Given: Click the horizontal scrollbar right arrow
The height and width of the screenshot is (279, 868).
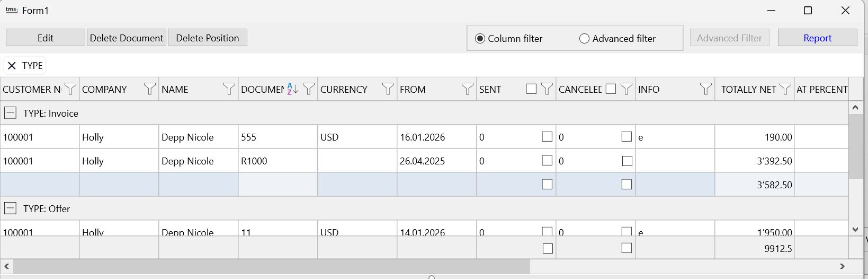Looking at the screenshot, I should [x=842, y=266].
